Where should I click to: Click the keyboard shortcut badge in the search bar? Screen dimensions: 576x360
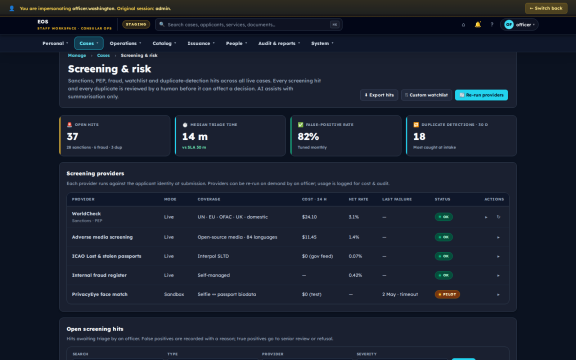335,25
